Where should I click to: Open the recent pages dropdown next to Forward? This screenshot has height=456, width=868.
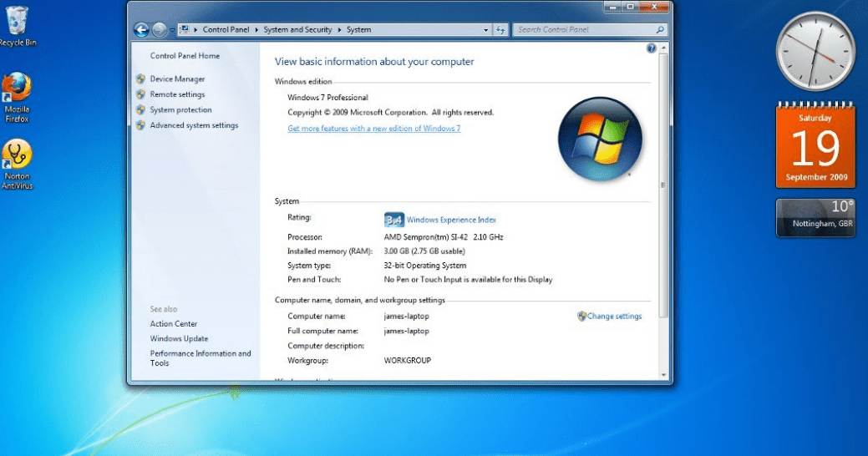click(171, 30)
